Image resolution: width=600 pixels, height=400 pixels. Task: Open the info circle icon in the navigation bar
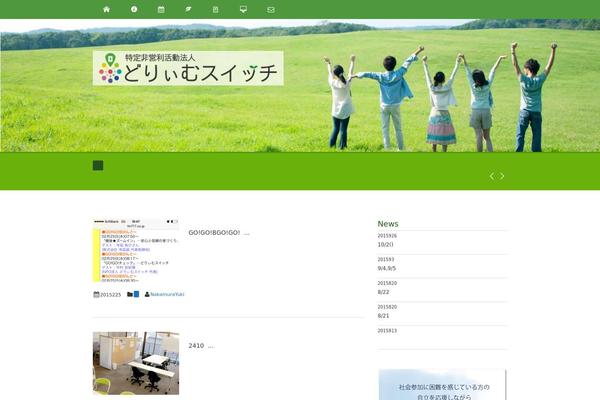134,9
